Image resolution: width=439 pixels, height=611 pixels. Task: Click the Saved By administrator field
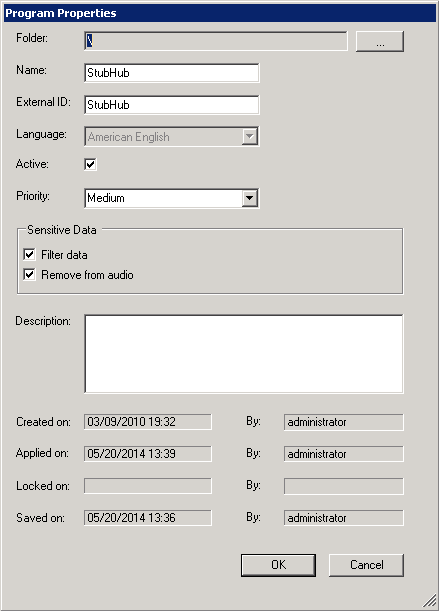tap(344, 518)
